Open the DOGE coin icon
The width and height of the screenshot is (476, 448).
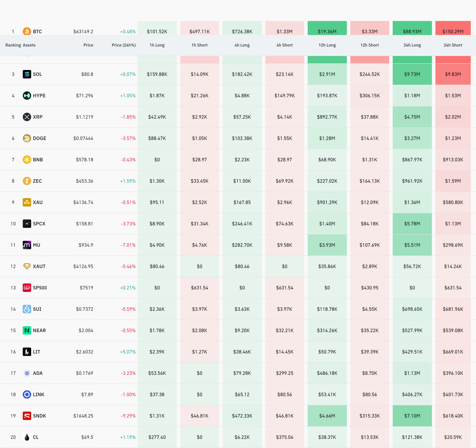click(x=27, y=138)
